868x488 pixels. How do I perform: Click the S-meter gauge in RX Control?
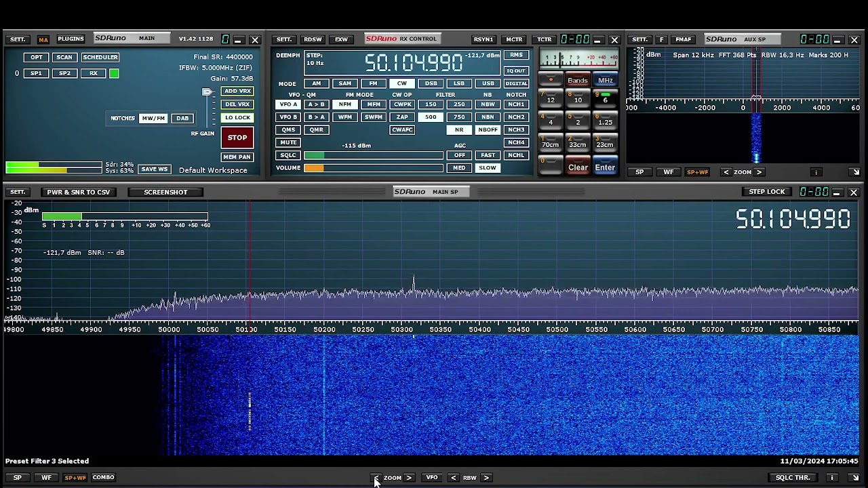tap(578, 59)
